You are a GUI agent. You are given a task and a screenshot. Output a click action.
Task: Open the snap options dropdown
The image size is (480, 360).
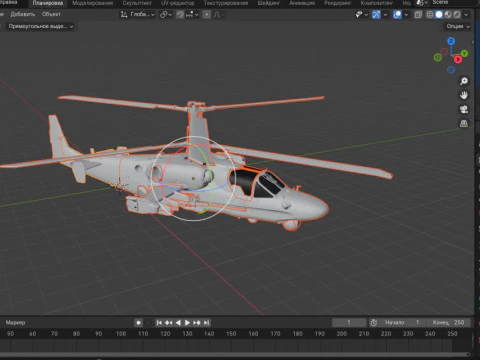192,14
